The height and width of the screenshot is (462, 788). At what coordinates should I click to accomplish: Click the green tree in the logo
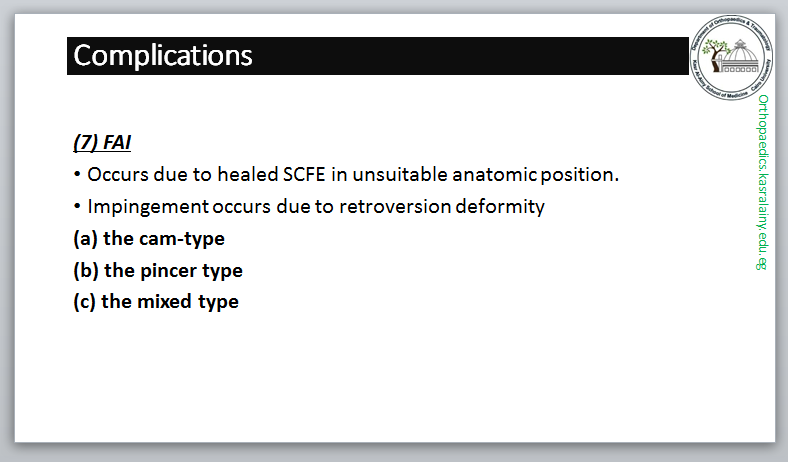pyautogui.click(x=716, y=50)
